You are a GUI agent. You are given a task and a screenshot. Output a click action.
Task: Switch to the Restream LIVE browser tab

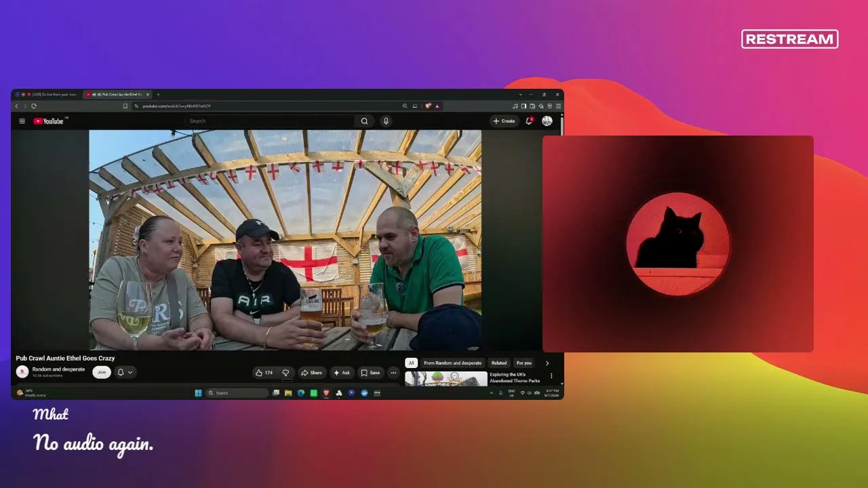[x=47, y=94]
